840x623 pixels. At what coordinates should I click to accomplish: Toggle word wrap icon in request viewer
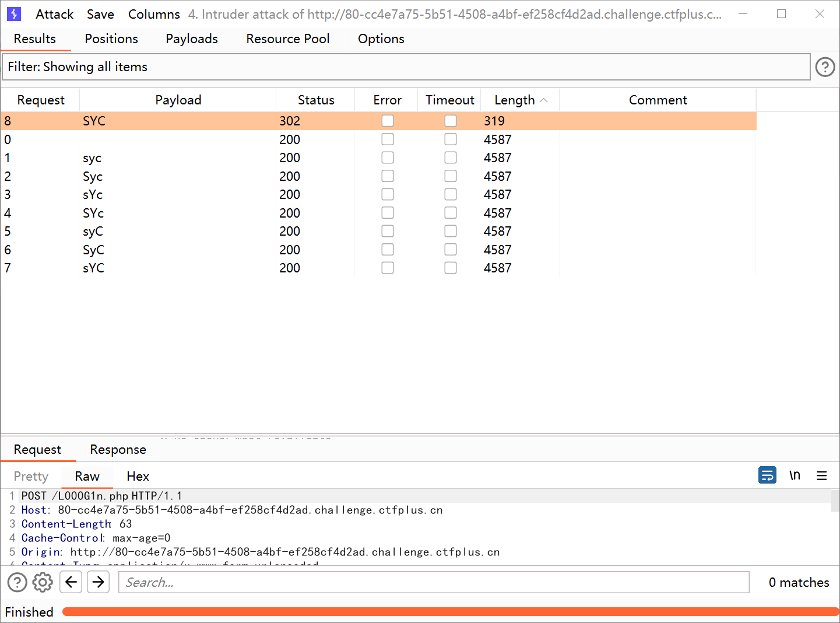point(767,475)
